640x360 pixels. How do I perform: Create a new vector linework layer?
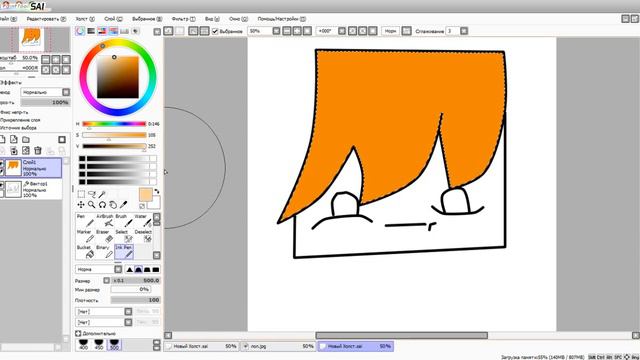click(14, 140)
